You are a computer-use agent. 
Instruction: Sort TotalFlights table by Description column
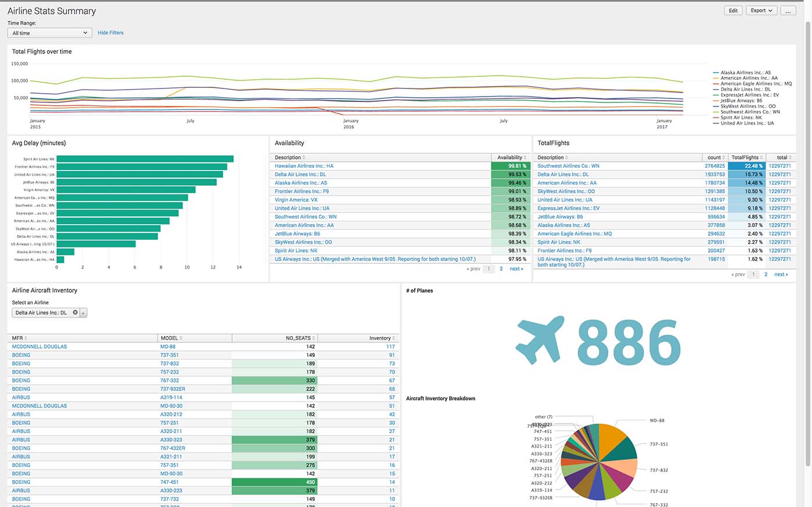point(553,158)
